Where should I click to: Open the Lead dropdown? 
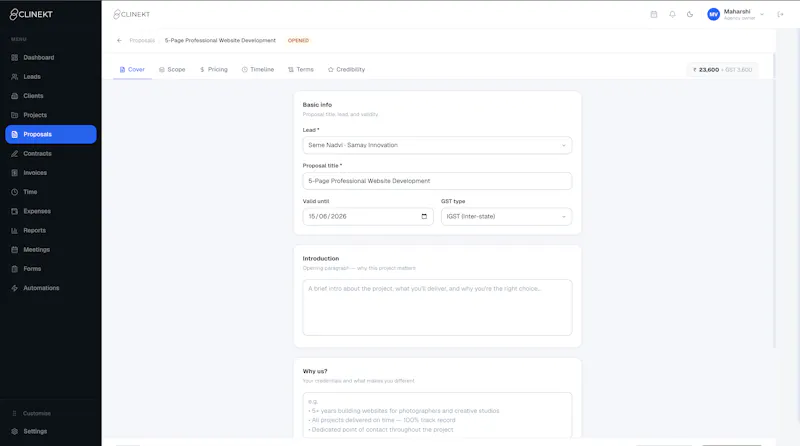[437, 145]
